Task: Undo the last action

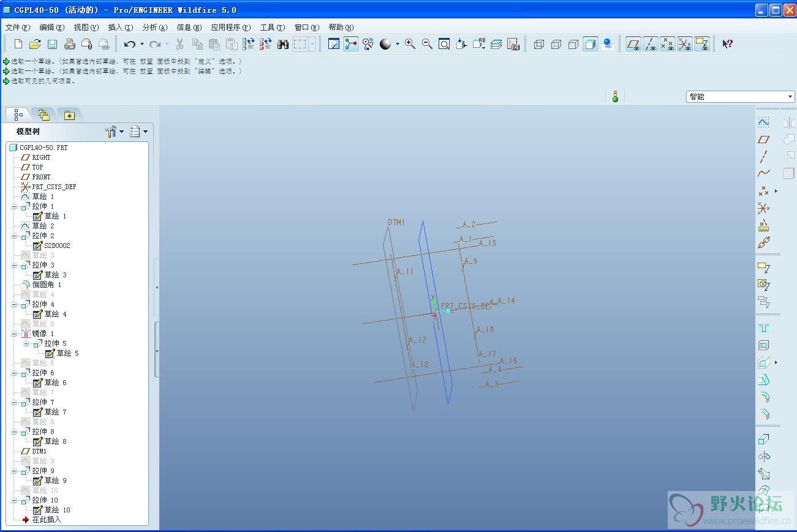Action: 129,44
